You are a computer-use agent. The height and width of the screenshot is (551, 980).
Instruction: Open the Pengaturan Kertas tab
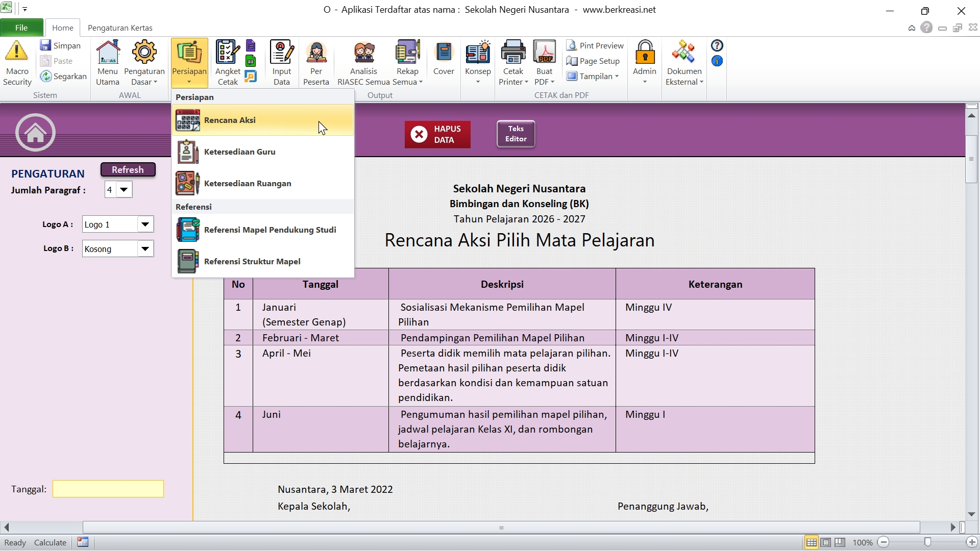pos(120,28)
